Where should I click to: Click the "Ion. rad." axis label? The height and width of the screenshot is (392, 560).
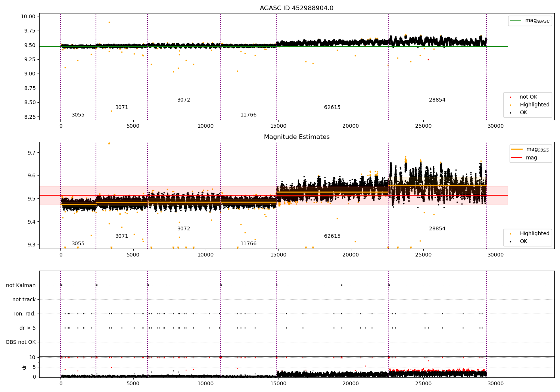pos(25,314)
